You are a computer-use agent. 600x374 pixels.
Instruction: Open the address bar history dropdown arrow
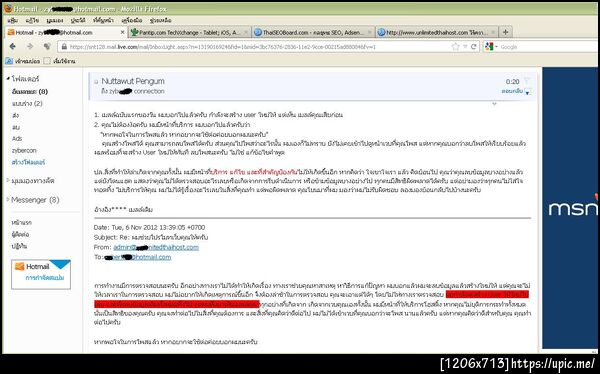click(x=465, y=47)
